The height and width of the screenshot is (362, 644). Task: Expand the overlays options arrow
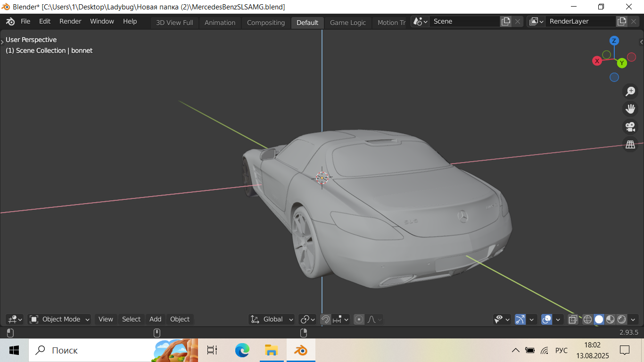558,319
